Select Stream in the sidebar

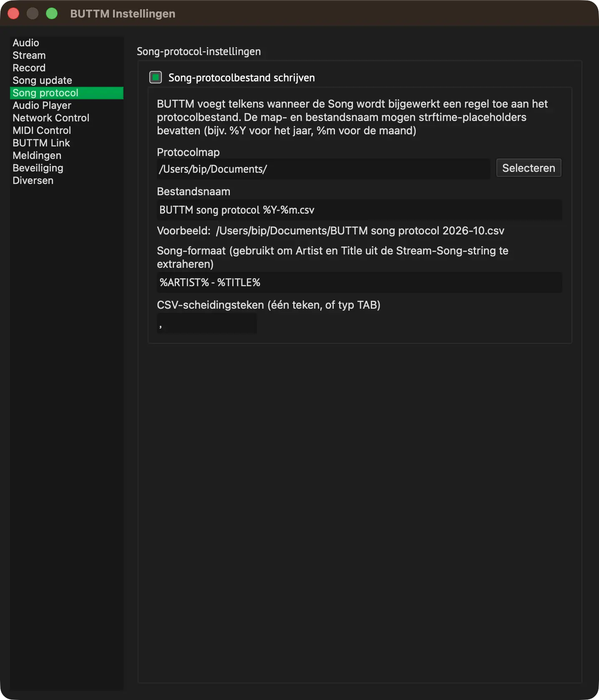click(67, 55)
